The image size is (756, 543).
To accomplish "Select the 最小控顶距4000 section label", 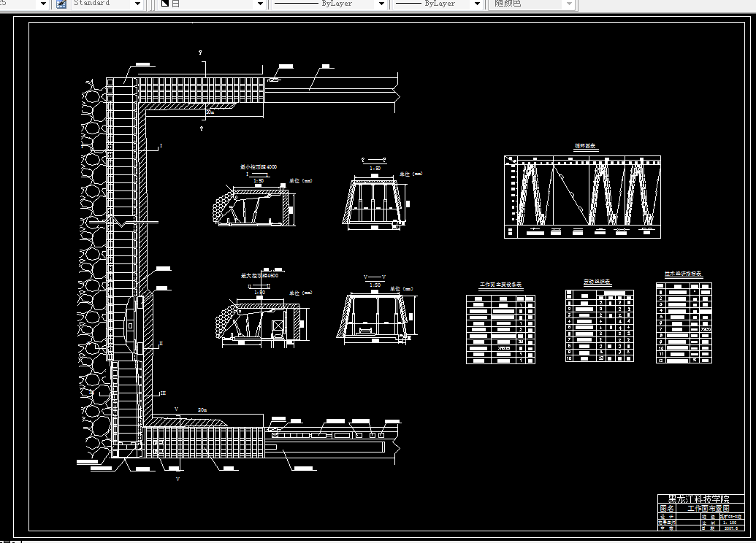I will [x=259, y=166].
